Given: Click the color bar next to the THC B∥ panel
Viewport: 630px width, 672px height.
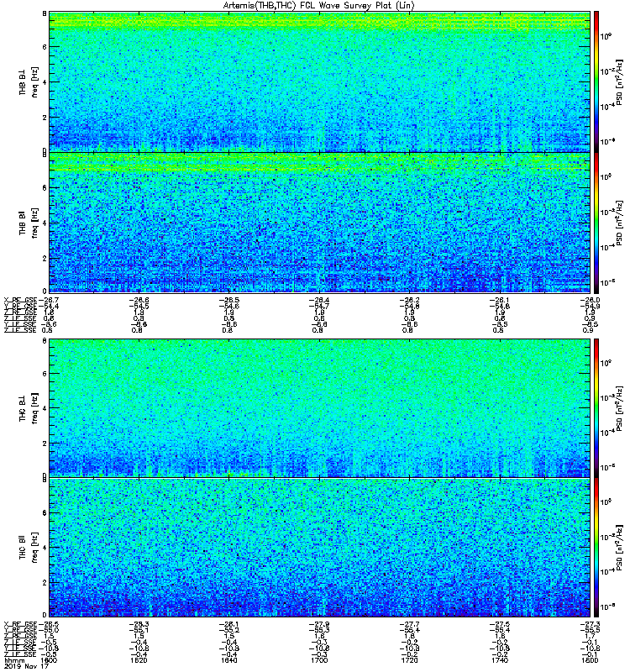Looking at the screenshot, I should (596, 548).
